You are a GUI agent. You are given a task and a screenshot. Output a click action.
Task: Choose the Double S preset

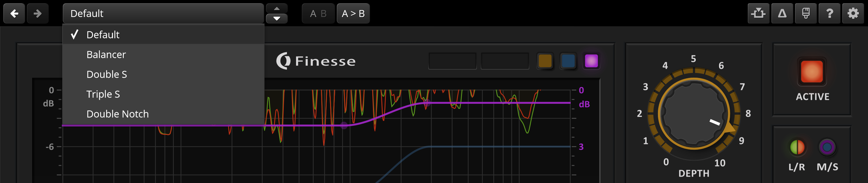[163, 74]
